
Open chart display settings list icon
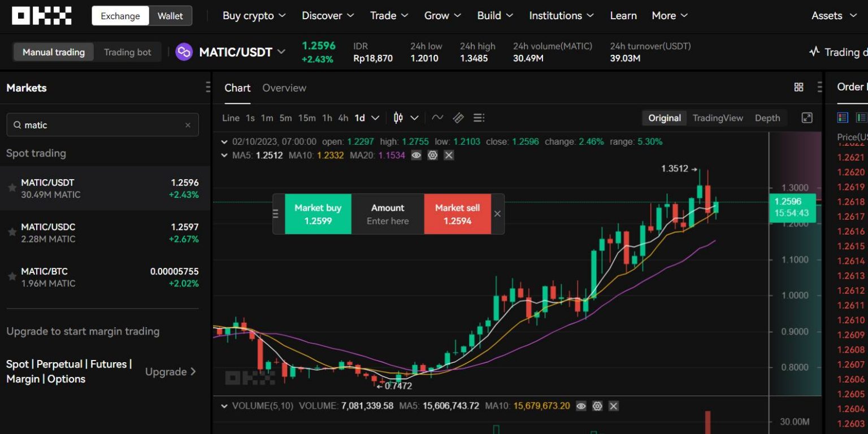(x=479, y=118)
